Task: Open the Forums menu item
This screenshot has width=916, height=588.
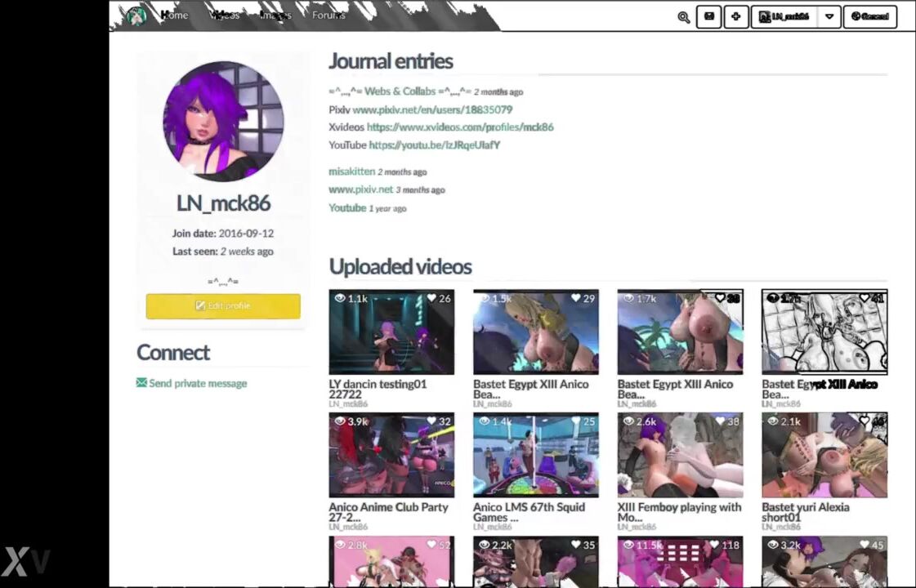Action: point(328,16)
